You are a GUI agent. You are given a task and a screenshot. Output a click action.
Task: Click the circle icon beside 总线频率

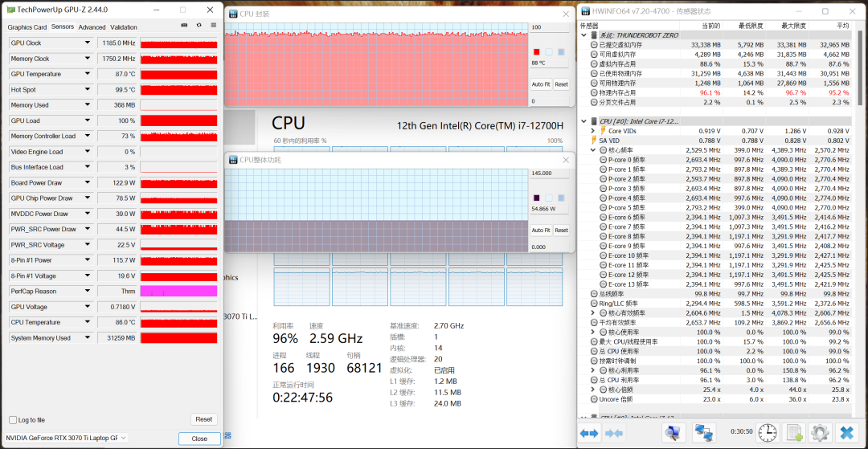coord(595,294)
